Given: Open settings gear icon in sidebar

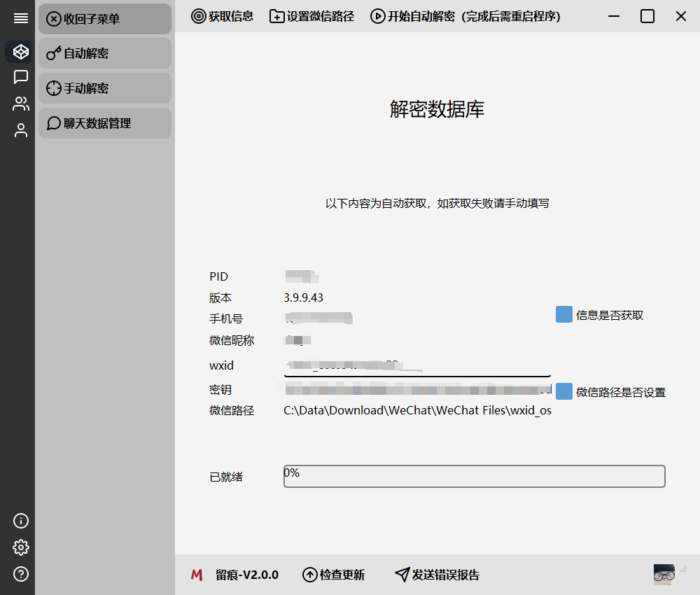Looking at the screenshot, I should [20, 547].
